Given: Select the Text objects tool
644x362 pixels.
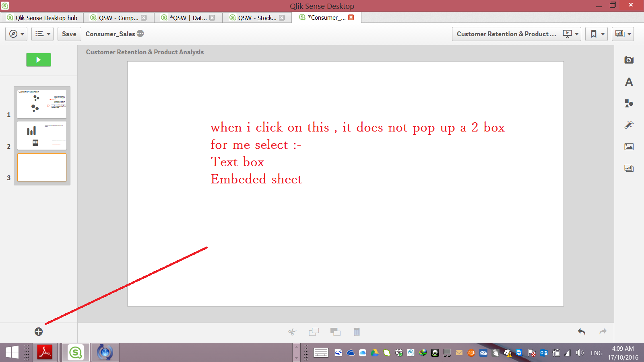Looking at the screenshot, I should pyautogui.click(x=629, y=82).
